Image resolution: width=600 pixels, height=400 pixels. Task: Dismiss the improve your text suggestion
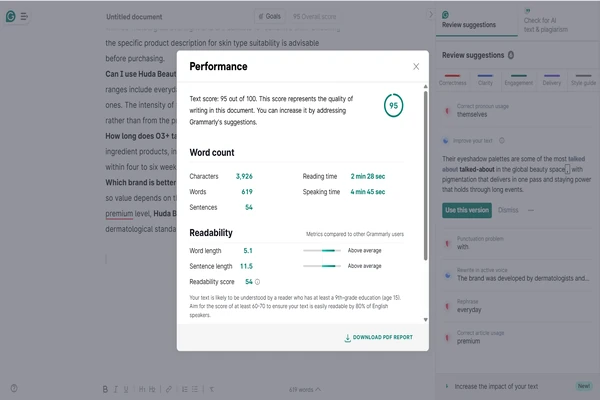508,210
